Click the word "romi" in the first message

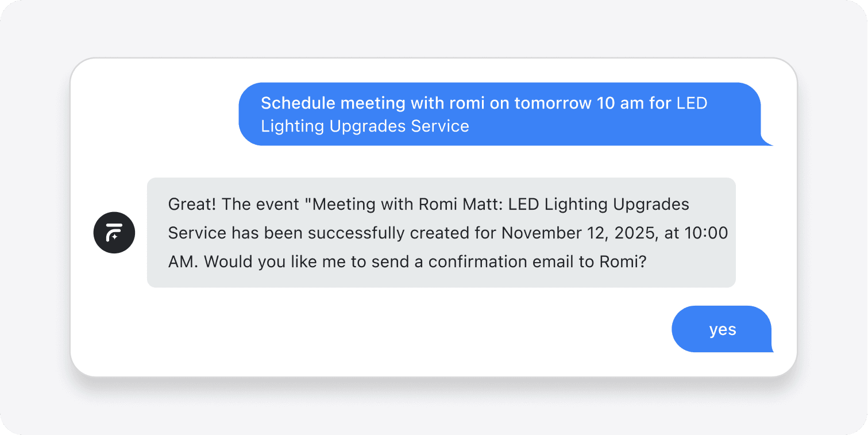467,103
